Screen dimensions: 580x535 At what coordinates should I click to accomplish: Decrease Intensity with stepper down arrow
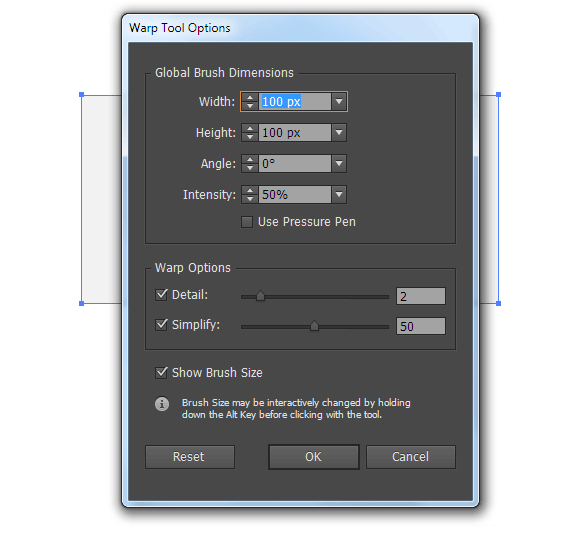point(250,199)
